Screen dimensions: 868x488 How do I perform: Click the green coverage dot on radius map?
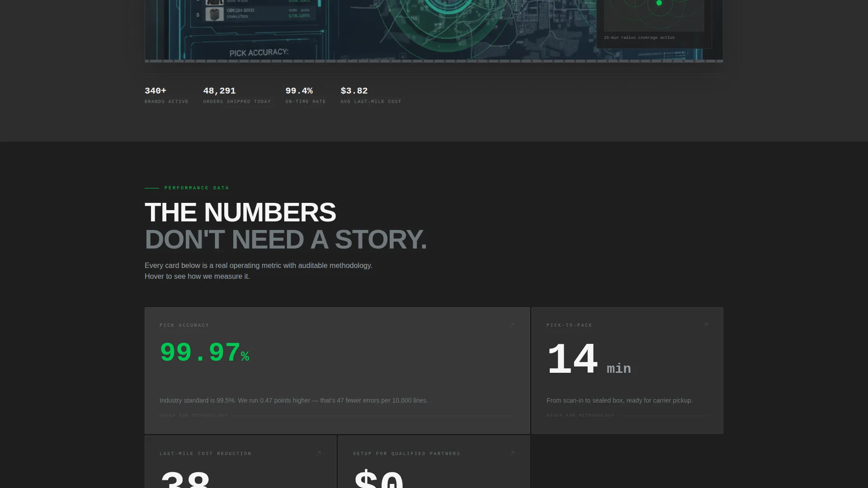[x=659, y=3]
